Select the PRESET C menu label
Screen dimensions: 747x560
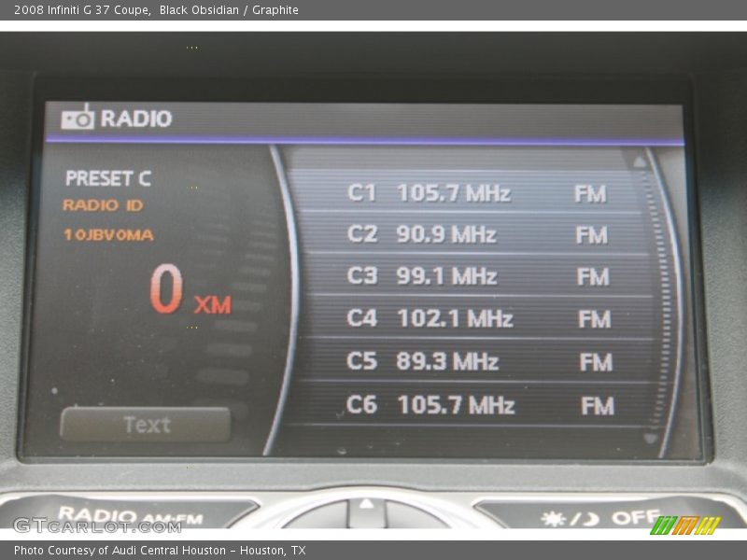tap(109, 177)
